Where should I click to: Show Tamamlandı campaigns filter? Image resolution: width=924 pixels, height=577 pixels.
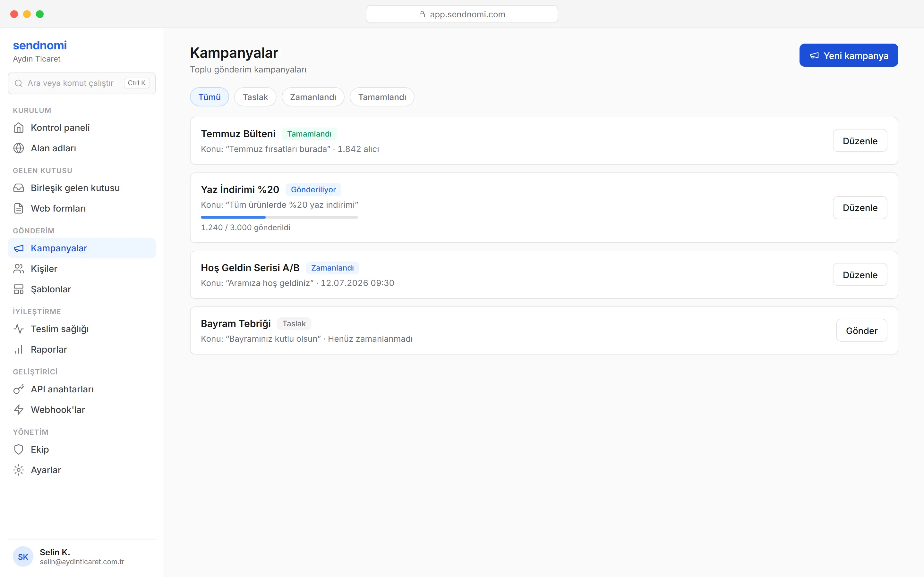point(382,97)
